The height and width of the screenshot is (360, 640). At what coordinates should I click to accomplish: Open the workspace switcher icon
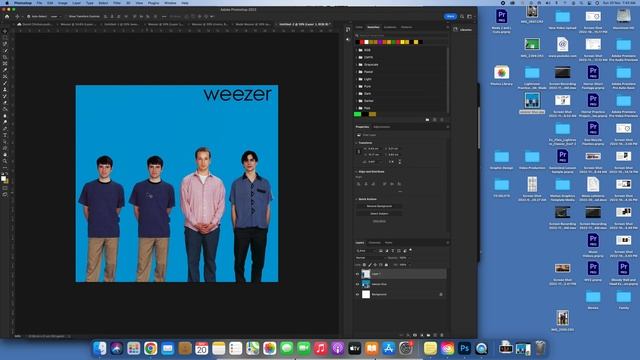tap(470, 16)
